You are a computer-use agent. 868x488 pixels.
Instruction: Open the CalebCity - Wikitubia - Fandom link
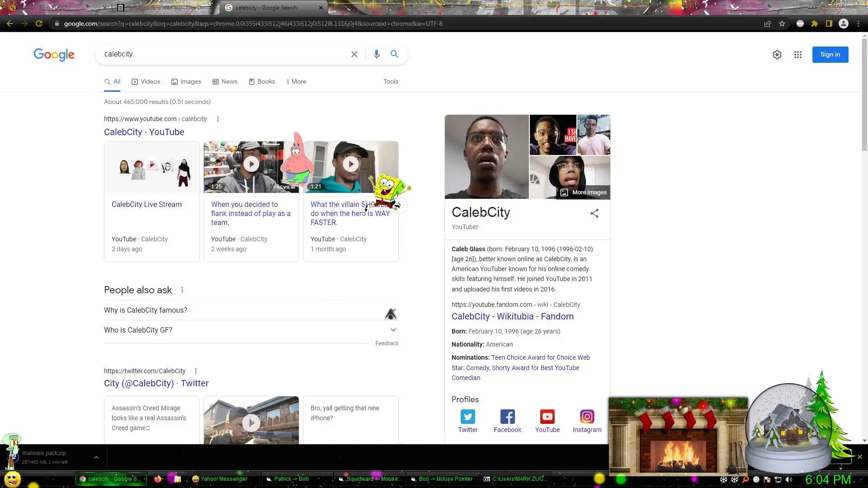(512, 317)
